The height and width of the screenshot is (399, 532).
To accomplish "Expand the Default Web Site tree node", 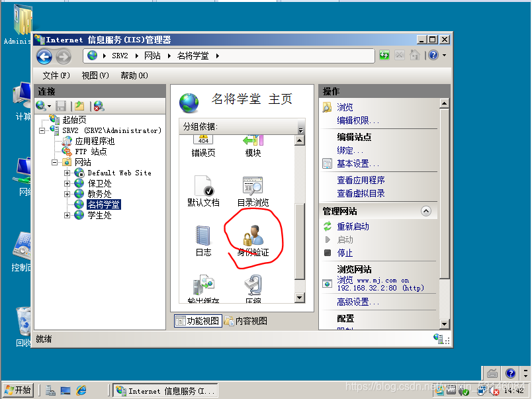I will [x=67, y=173].
